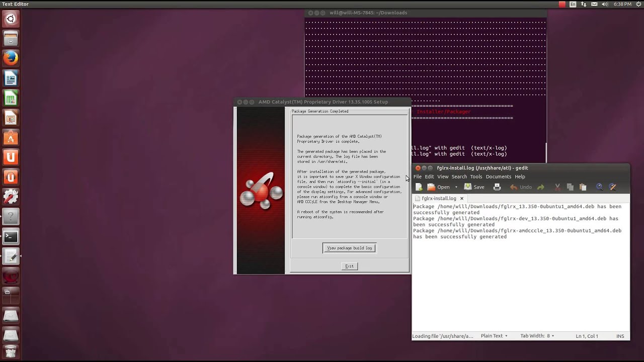Image resolution: width=644 pixels, height=362 pixels.
Task: Click the Redo arrow in gedit
Action: [x=541, y=187]
